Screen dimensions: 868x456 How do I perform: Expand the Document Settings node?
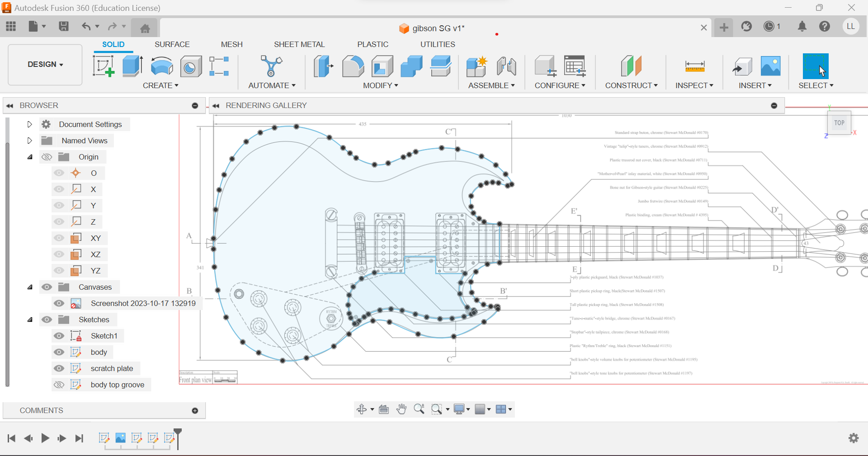click(30, 124)
